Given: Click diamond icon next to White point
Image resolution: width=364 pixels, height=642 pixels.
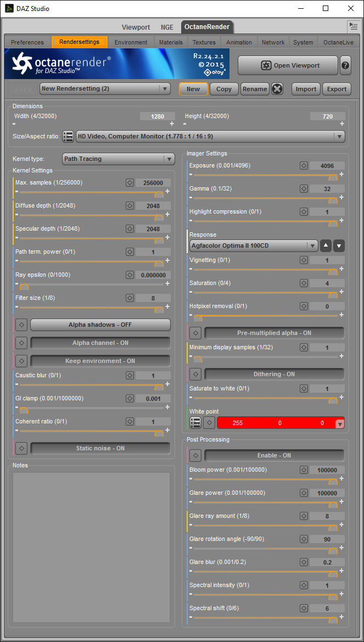Looking at the screenshot, I should pos(209,423).
